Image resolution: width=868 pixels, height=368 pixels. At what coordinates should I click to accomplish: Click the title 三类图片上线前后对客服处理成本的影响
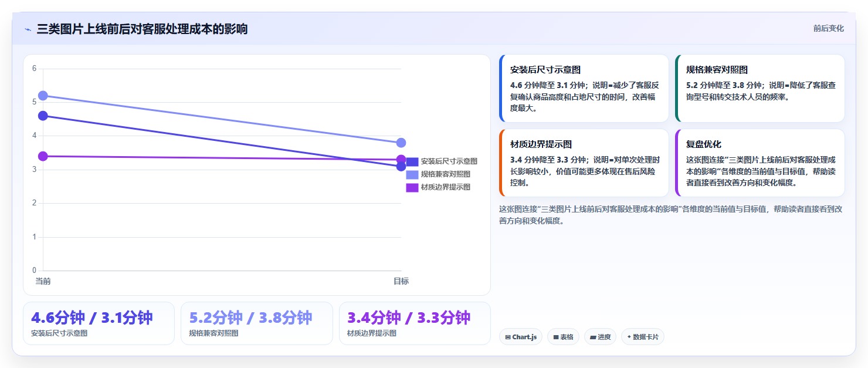click(142, 29)
